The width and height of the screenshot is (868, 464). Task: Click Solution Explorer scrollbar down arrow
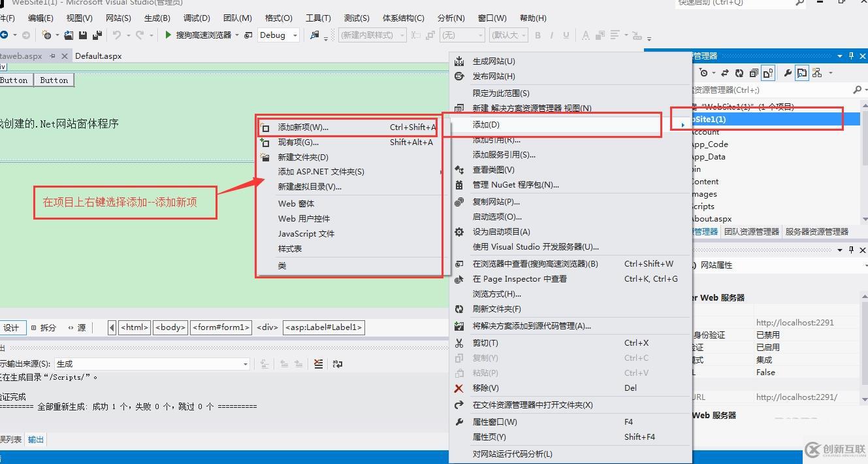coord(865,220)
